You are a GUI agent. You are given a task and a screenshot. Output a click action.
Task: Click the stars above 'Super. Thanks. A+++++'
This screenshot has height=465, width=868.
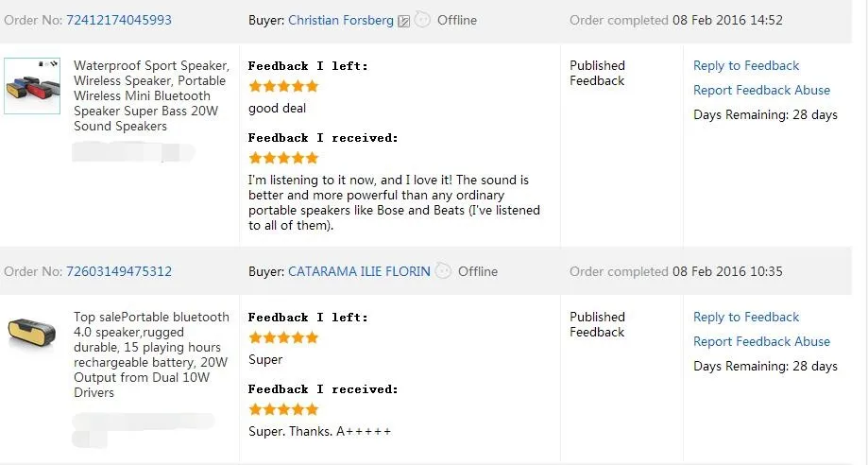(x=283, y=409)
